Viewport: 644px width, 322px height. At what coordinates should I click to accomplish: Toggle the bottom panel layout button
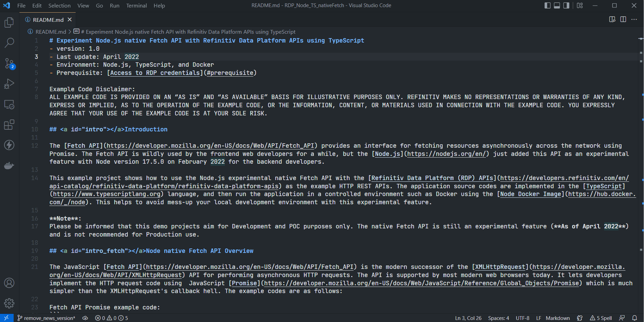pyautogui.click(x=557, y=5)
